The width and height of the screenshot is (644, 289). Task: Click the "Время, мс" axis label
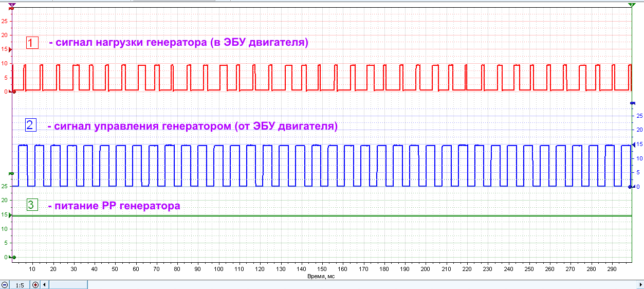[321, 276]
